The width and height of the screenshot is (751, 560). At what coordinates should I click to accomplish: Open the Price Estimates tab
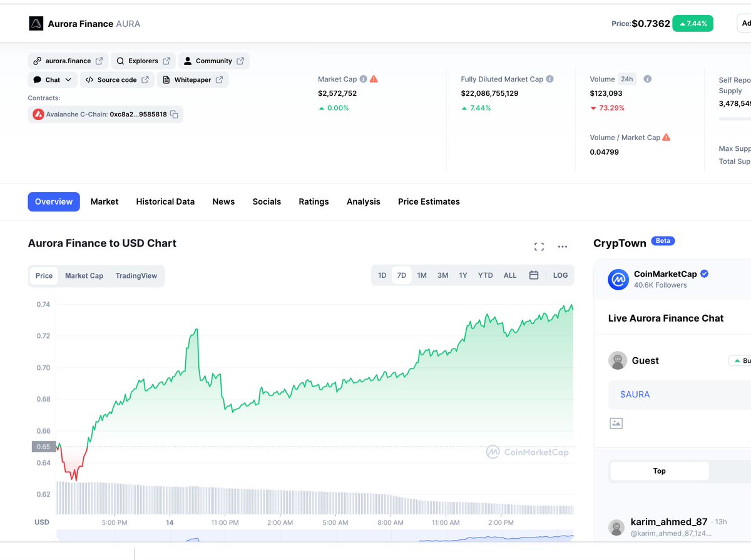(x=429, y=201)
